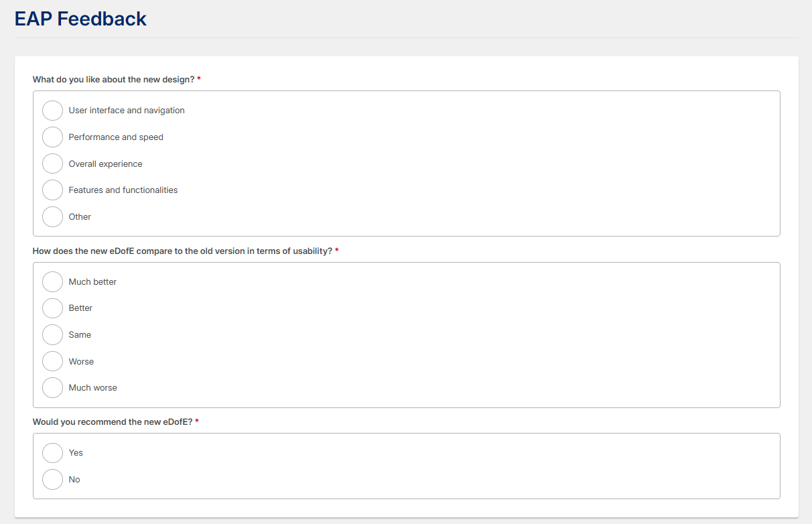Choose 'Much worse' usability option

coord(52,387)
